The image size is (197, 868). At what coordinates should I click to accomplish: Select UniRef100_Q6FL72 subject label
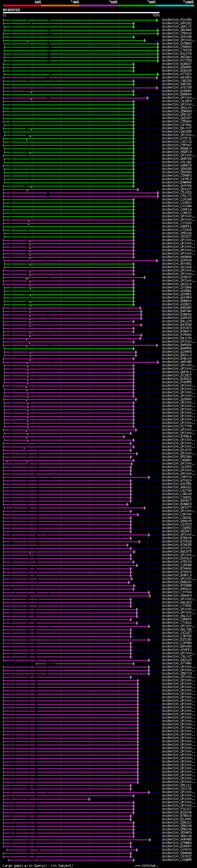(x=177, y=26)
